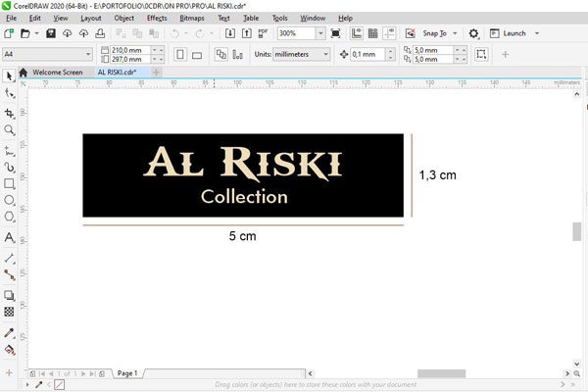Toggle show grid
588x392 pixels.
tap(372, 33)
